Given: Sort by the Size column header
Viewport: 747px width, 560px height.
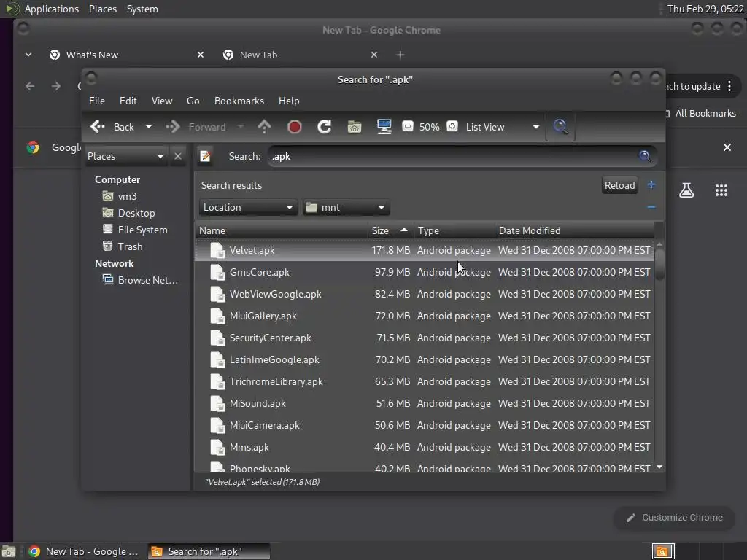Looking at the screenshot, I should point(391,230).
